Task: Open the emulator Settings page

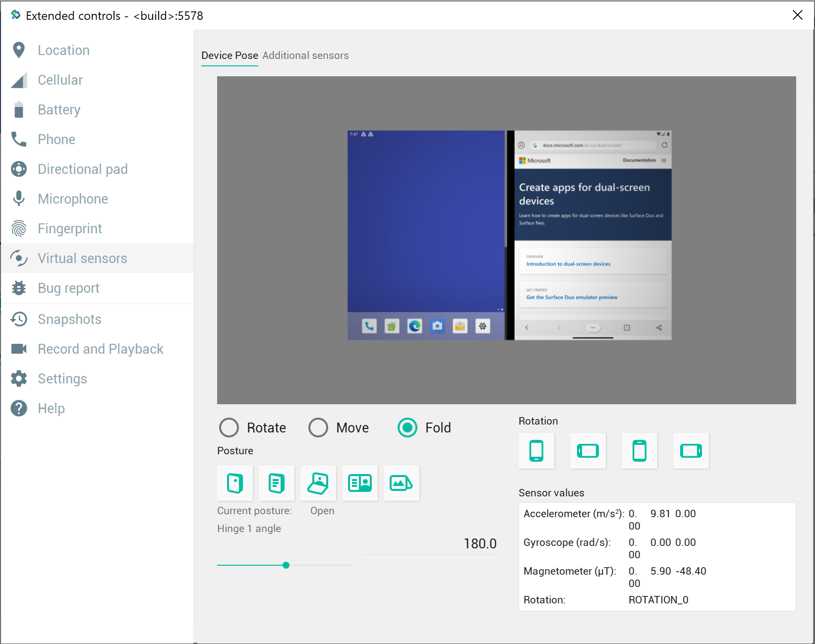Action: click(x=62, y=378)
